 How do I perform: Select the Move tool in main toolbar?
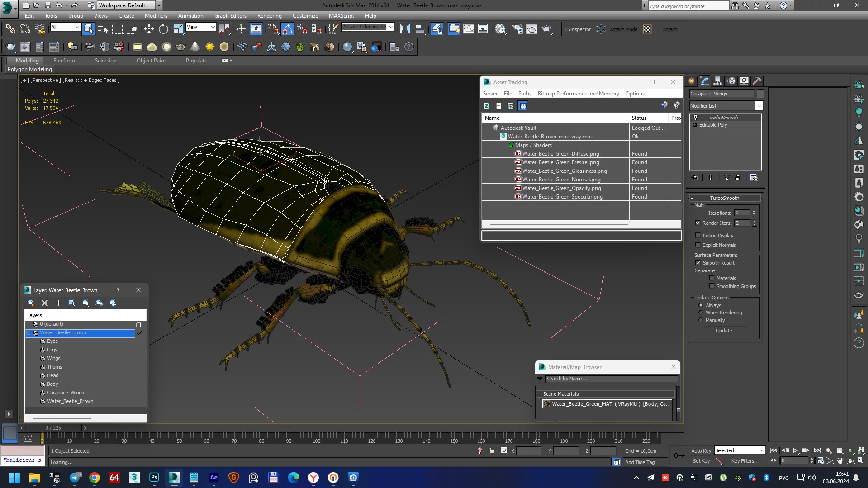149,29
